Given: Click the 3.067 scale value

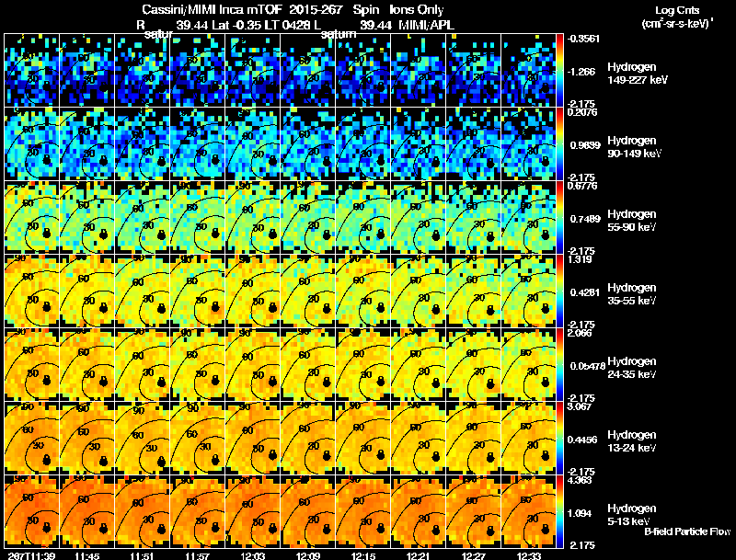Looking at the screenshot, I should pyautogui.click(x=580, y=406).
